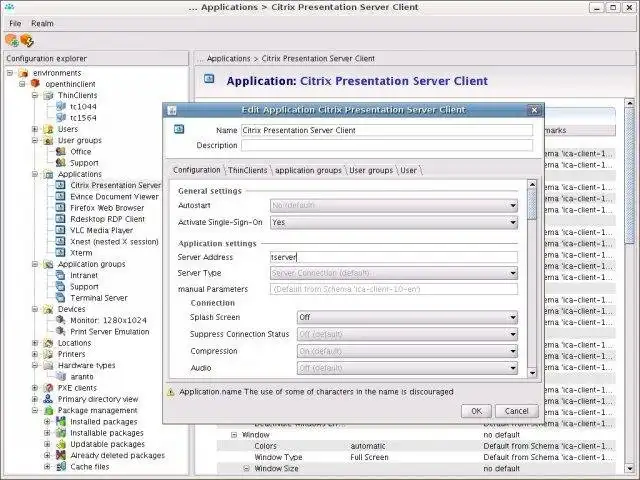The image size is (640, 480).
Task: Switch to the ThinClients tab
Action: [x=247, y=170]
